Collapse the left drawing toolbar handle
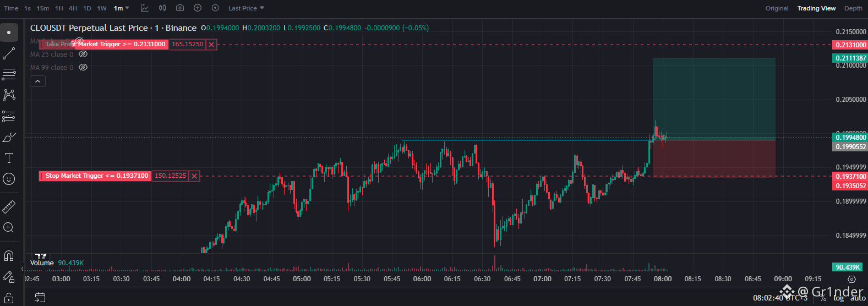Image resolution: width=868 pixels, height=306 pixels. coord(22,269)
